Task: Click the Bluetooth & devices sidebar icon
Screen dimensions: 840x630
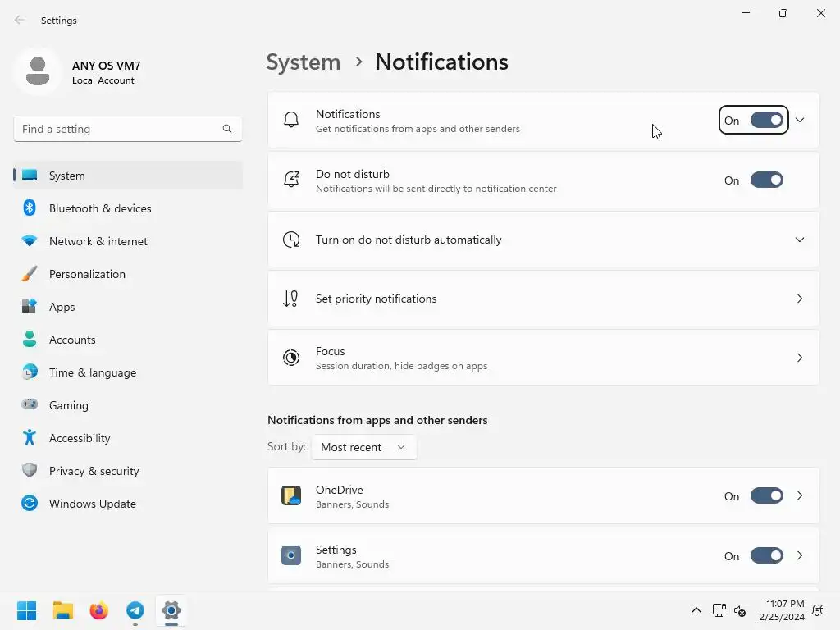Action: pos(30,208)
